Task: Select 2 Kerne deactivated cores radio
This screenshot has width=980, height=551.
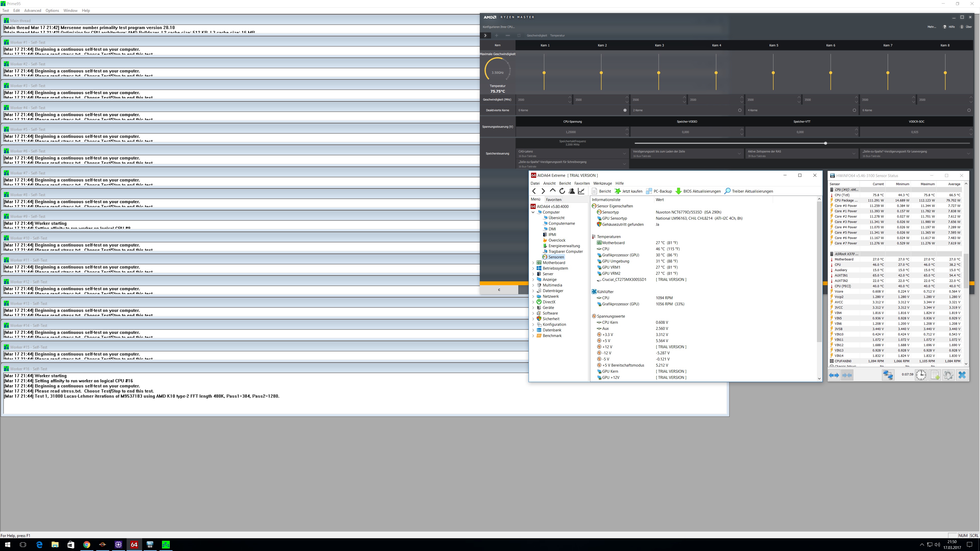Action: tap(740, 110)
